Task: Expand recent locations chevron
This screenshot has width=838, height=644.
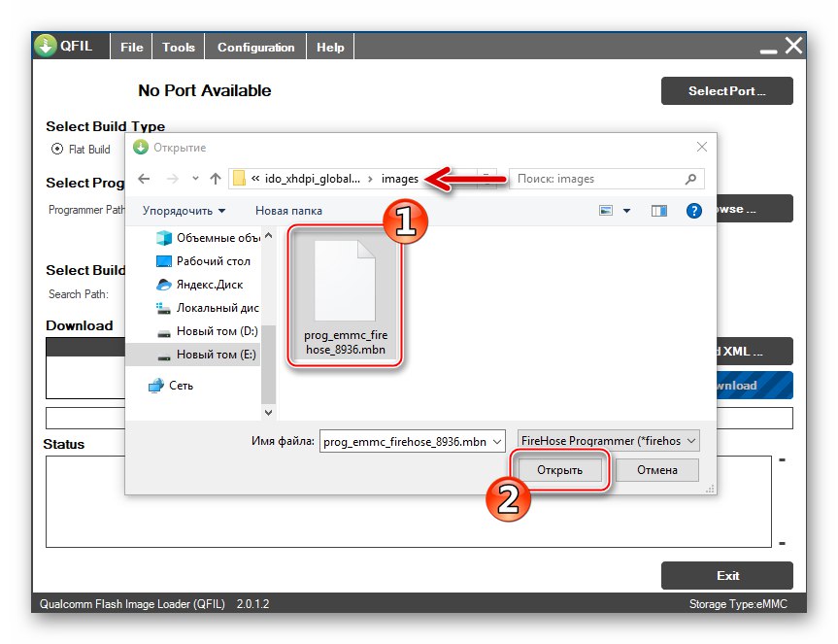Action: [195, 179]
